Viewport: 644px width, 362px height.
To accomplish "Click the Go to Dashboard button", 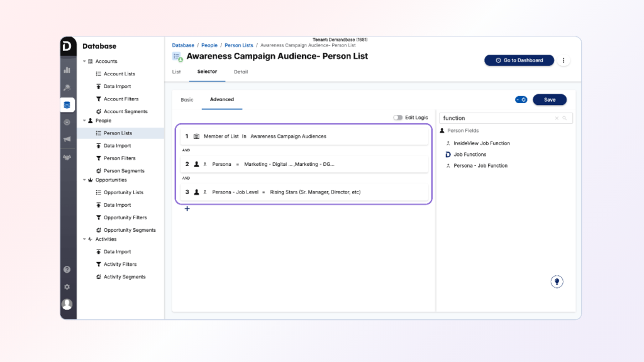I will tap(519, 60).
